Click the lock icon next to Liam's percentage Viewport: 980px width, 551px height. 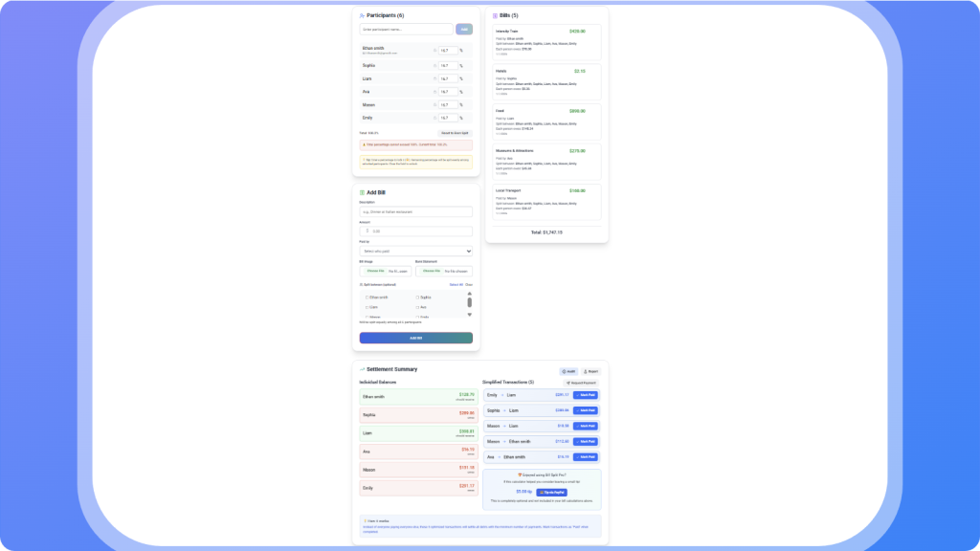click(x=434, y=78)
